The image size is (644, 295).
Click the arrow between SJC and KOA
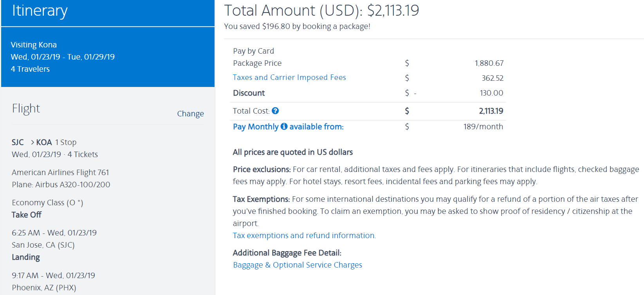[x=32, y=142]
